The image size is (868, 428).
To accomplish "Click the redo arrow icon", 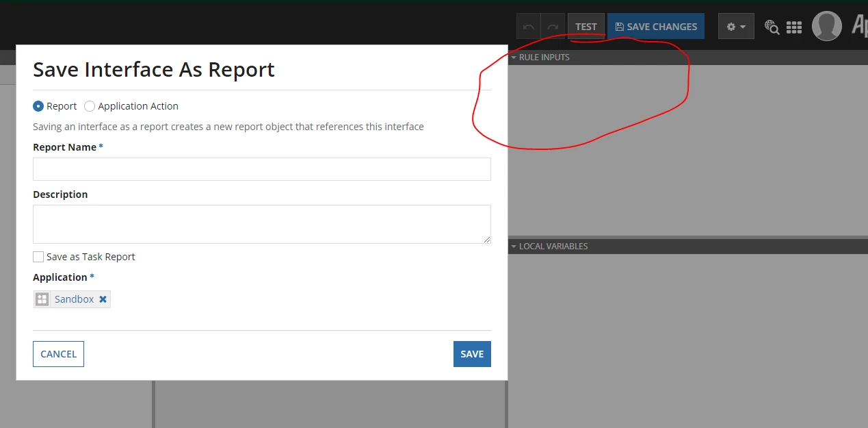I will point(553,27).
